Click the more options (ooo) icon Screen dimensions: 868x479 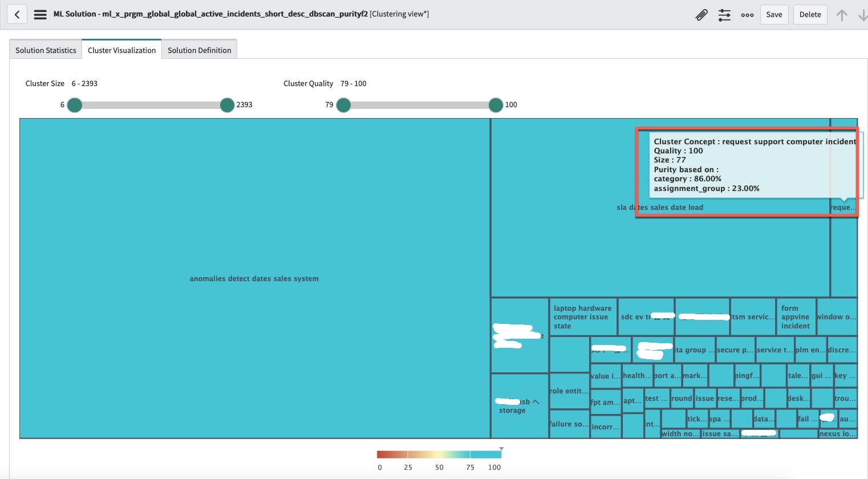[747, 15]
